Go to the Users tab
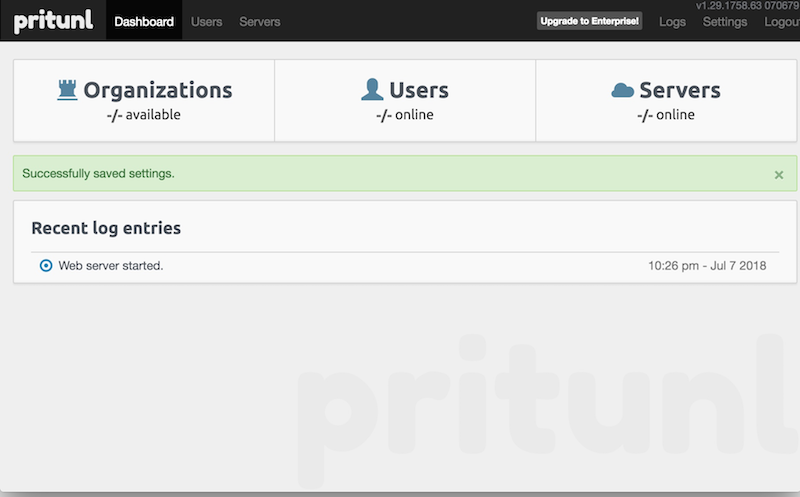 click(x=206, y=21)
